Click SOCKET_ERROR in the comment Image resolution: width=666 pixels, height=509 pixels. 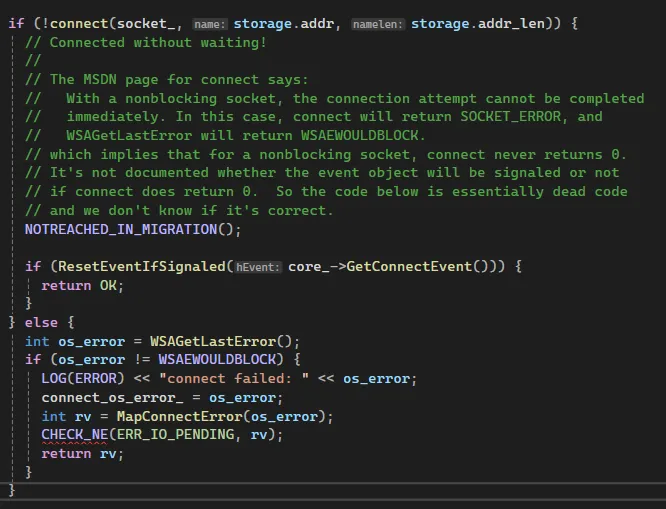point(511,116)
